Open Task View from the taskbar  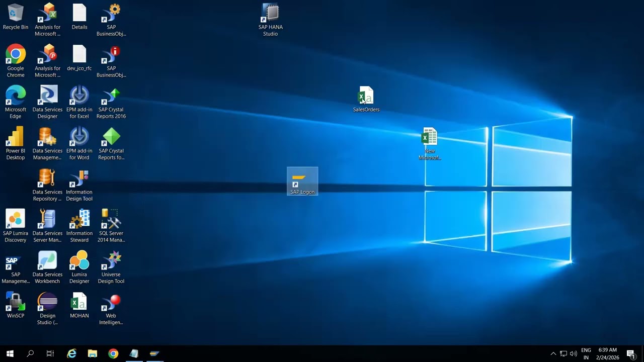[50, 353]
